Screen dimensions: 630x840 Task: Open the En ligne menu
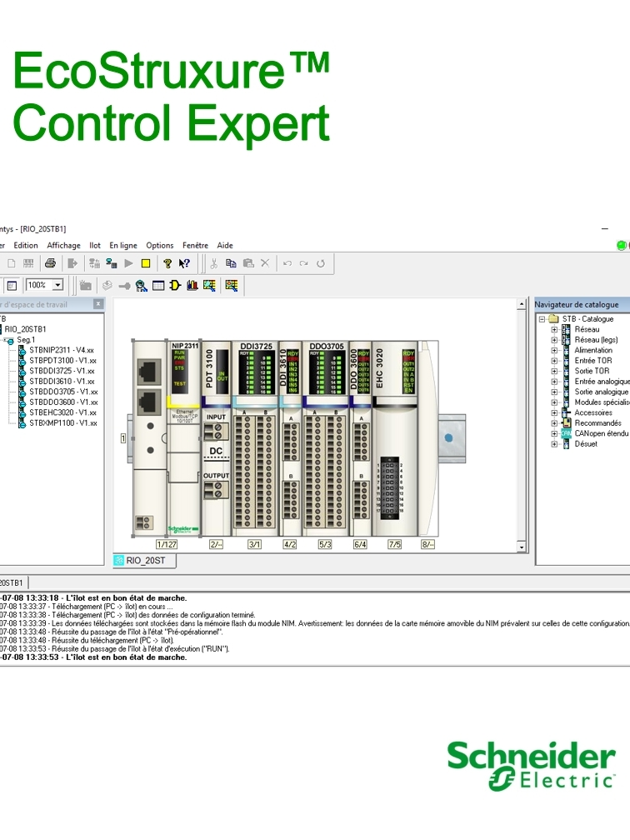coord(123,246)
